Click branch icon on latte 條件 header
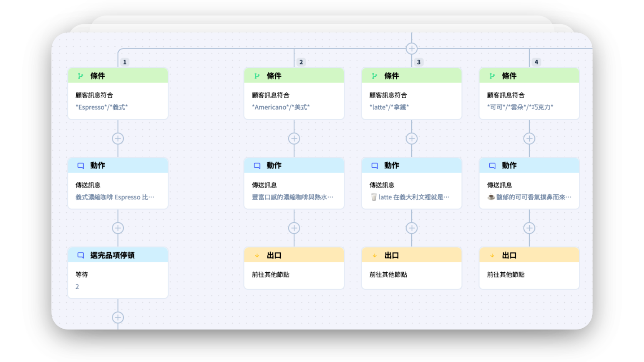Screen dimensions: 644x362 (x=375, y=76)
